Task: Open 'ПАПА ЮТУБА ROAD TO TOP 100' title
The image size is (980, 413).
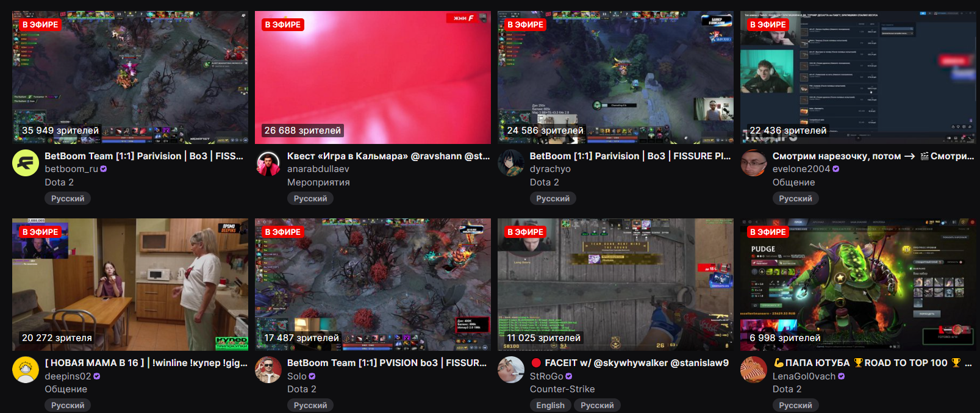Action: pos(872,363)
